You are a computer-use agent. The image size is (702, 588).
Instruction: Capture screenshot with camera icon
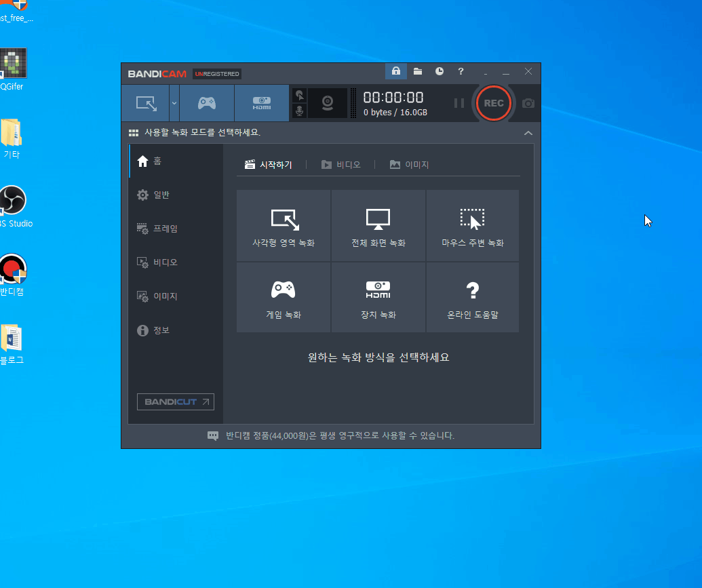click(528, 104)
